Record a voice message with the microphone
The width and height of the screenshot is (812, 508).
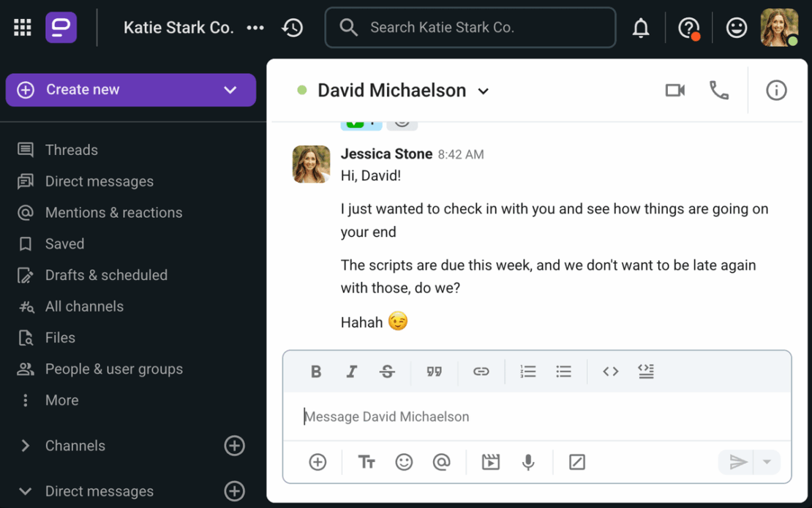(x=528, y=461)
